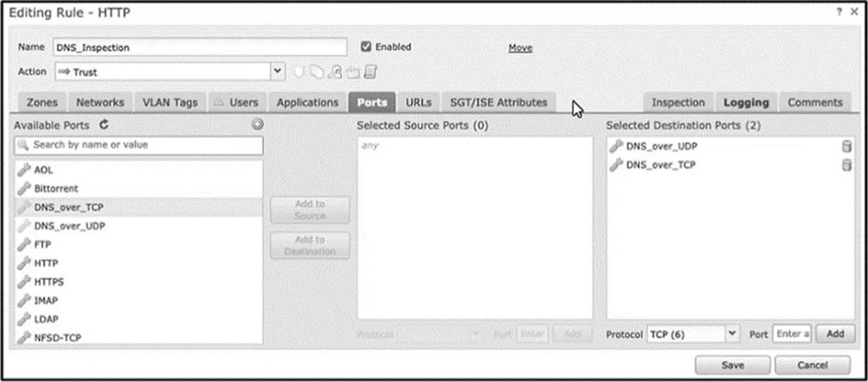Click the help question mark icon

839,12
